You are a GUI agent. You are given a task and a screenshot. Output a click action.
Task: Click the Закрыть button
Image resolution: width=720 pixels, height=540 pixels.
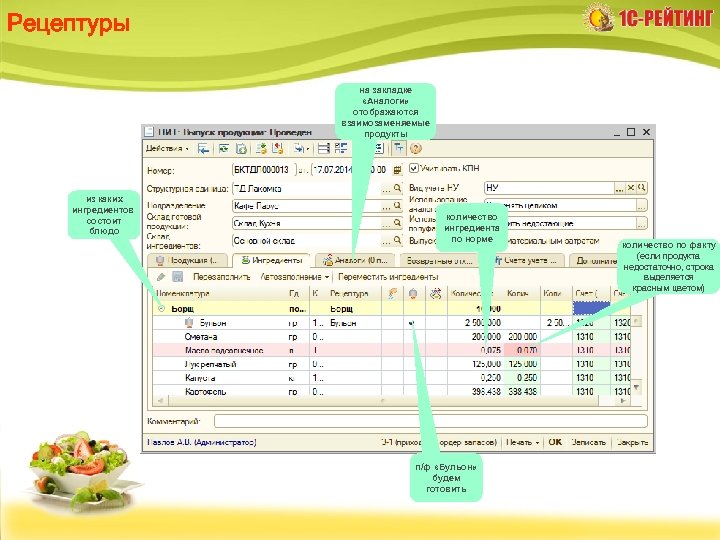(x=632, y=442)
